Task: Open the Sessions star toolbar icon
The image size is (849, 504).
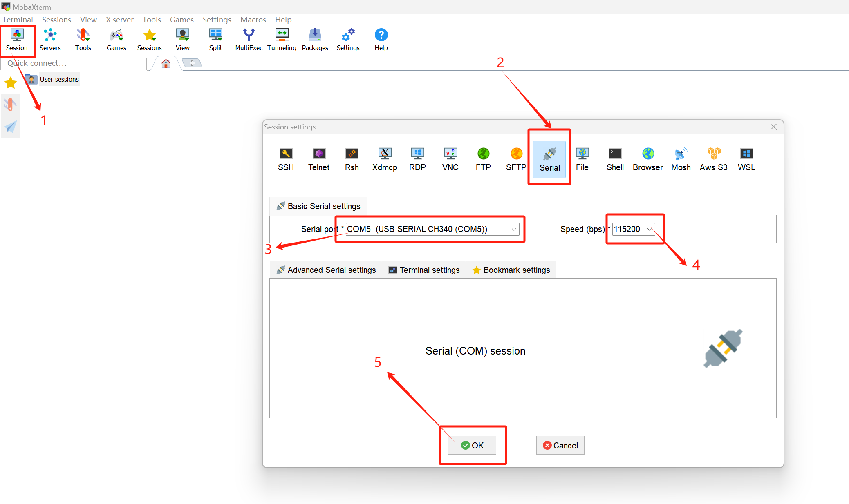Action: click(149, 40)
